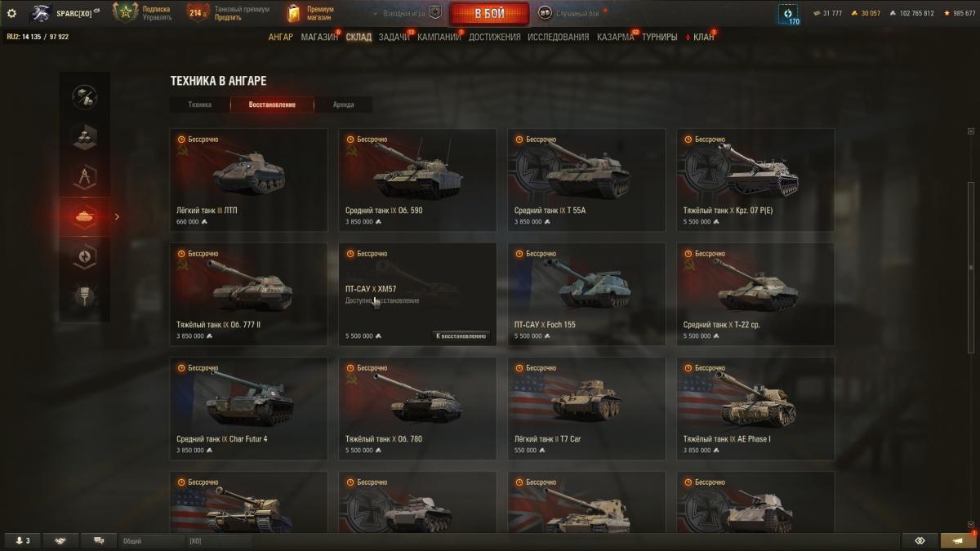Click К восстановлению for XM57

click(x=461, y=335)
